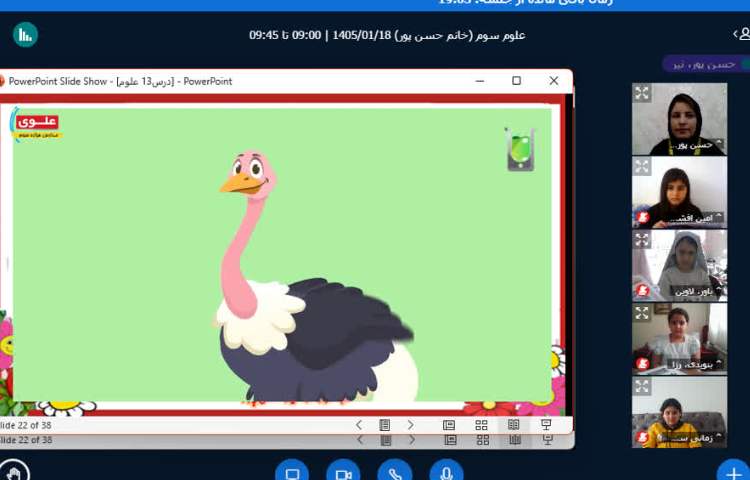
Task: Open the chevron on رزا video label
Action: pos(718,363)
